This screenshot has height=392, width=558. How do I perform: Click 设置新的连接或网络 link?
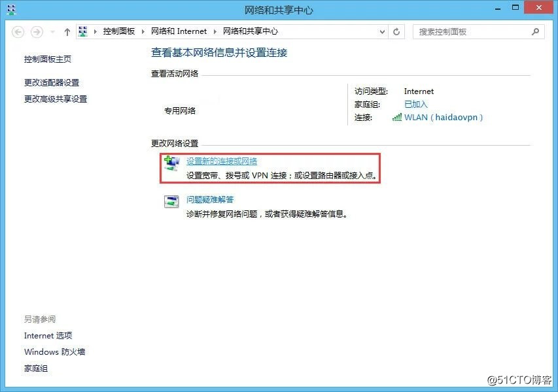pos(222,161)
